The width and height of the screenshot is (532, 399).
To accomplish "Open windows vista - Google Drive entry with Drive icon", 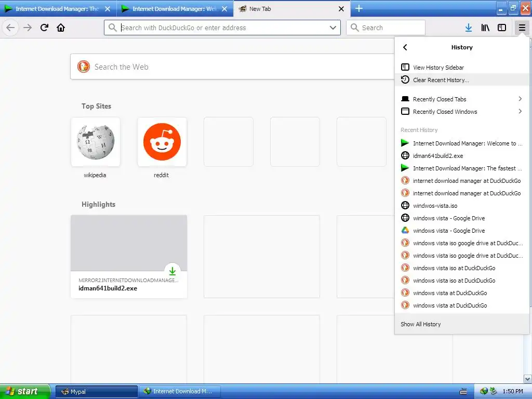I will [462, 230].
